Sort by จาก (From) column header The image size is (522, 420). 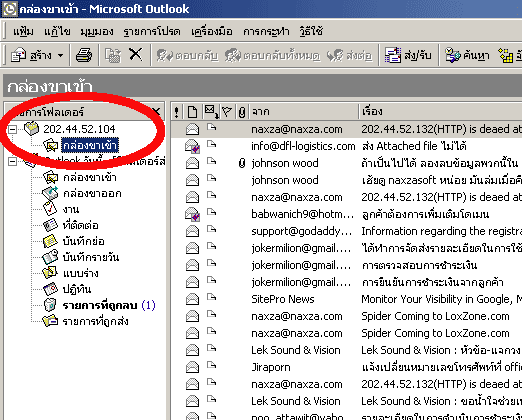304,112
